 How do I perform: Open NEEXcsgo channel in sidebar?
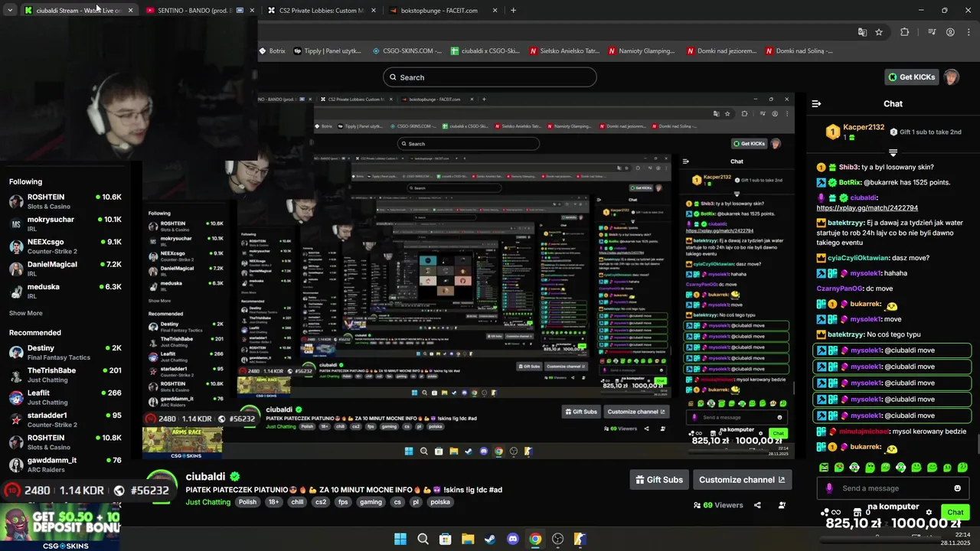[x=65, y=246]
